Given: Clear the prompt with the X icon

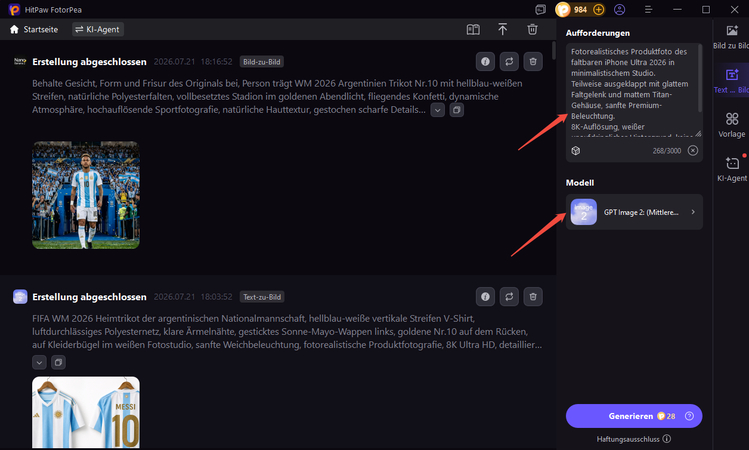Looking at the screenshot, I should [x=693, y=151].
